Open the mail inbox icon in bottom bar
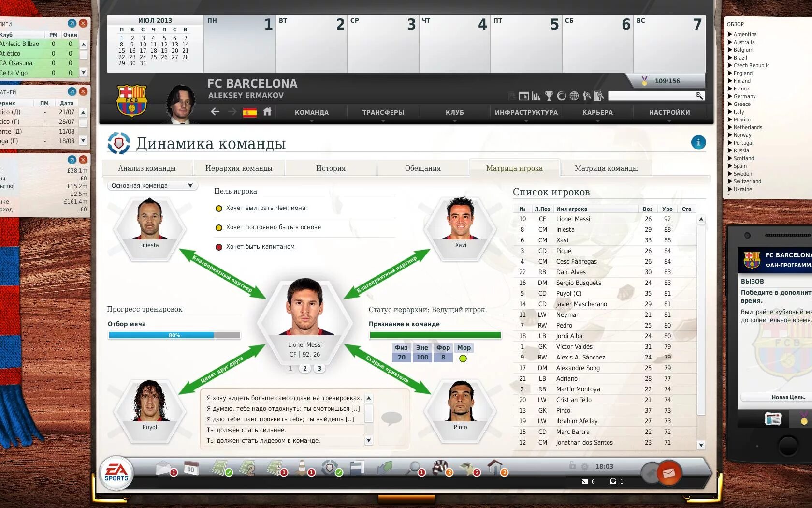The width and height of the screenshot is (812, 508). pyautogui.click(x=165, y=468)
